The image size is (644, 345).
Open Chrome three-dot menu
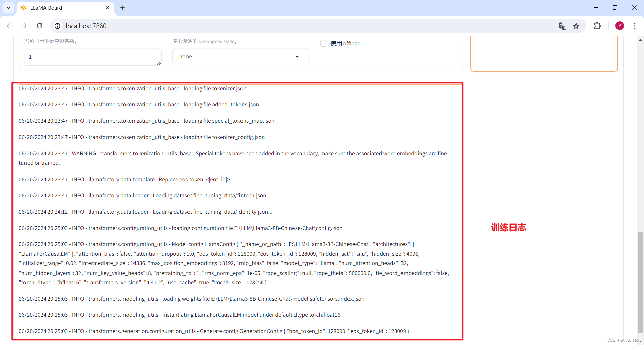click(635, 26)
